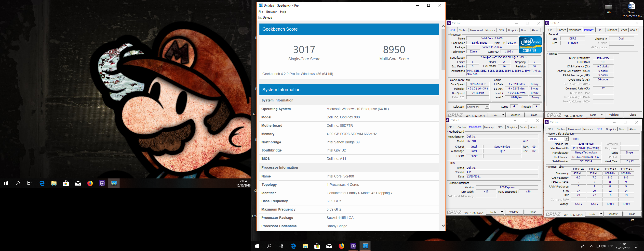Viewport: 644px width, 251px height.
Task: Open Start menu on the system tray taskbar
Action: (x=257, y=246)
